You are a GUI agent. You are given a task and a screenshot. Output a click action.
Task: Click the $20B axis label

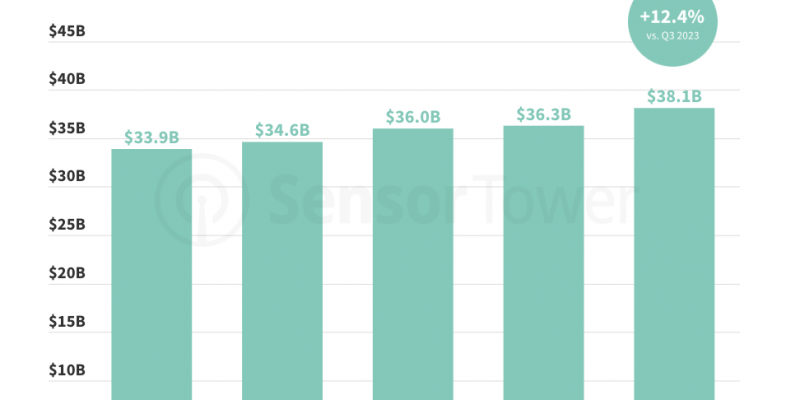coord(67,273)
